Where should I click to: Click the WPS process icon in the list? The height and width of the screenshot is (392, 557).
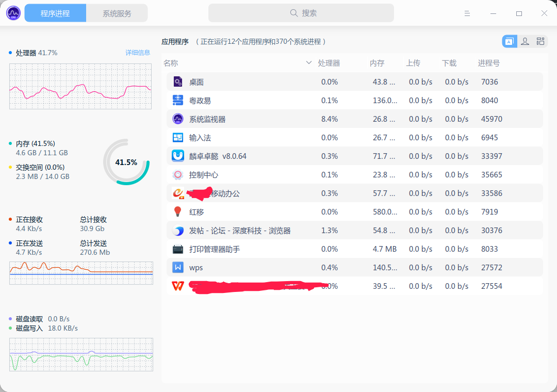177,267
